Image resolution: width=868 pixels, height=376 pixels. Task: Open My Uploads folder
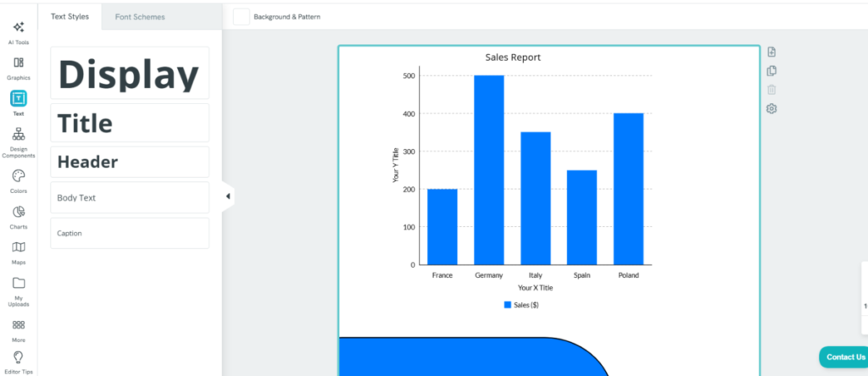[x=18, y=288]
